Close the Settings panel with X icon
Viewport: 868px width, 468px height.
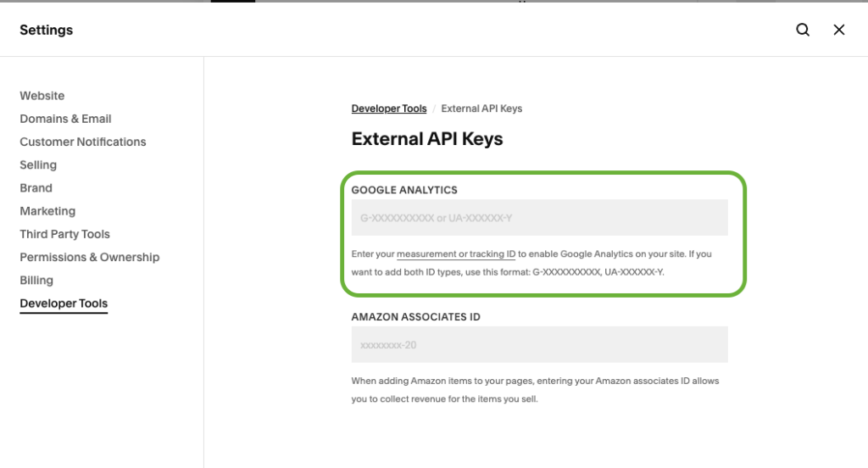tap(839, 30)
